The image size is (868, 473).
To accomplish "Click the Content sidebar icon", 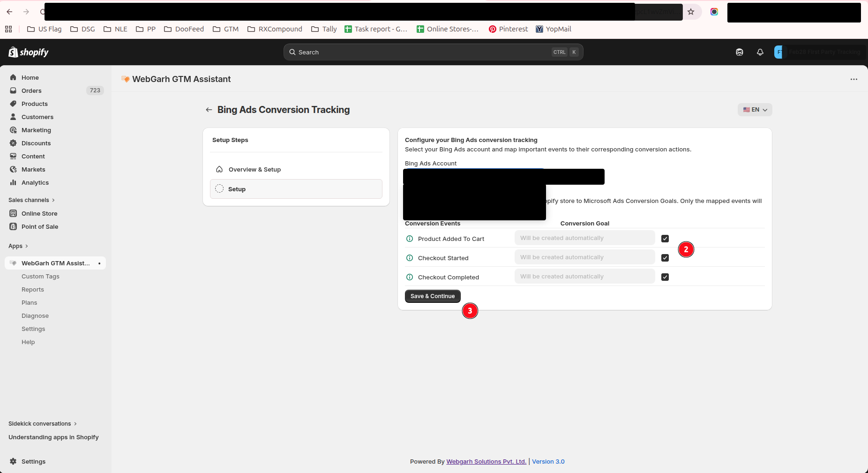I will 13,156.
